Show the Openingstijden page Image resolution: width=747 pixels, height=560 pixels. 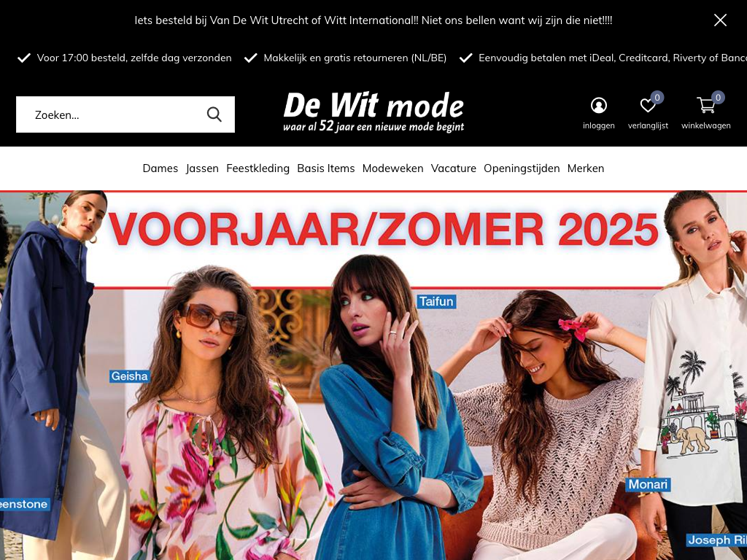[x=522, y=168]
